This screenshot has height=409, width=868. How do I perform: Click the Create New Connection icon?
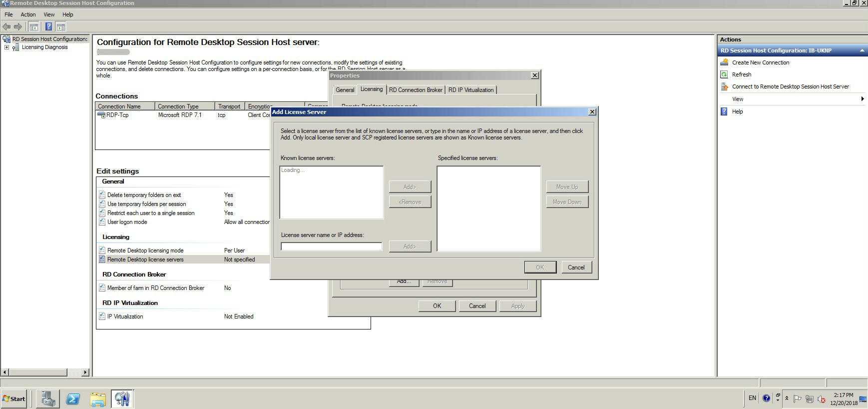click(724, 62)
